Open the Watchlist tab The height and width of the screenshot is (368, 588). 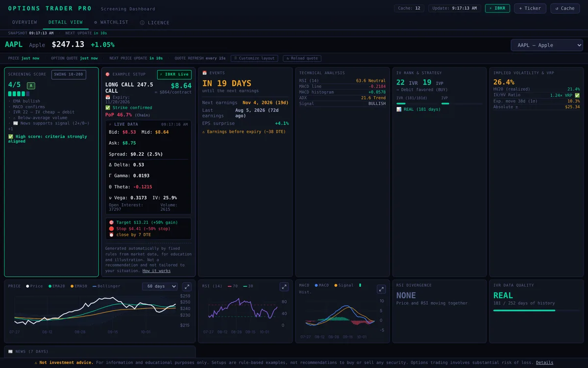pyautogui.click(x=111, y=23)
